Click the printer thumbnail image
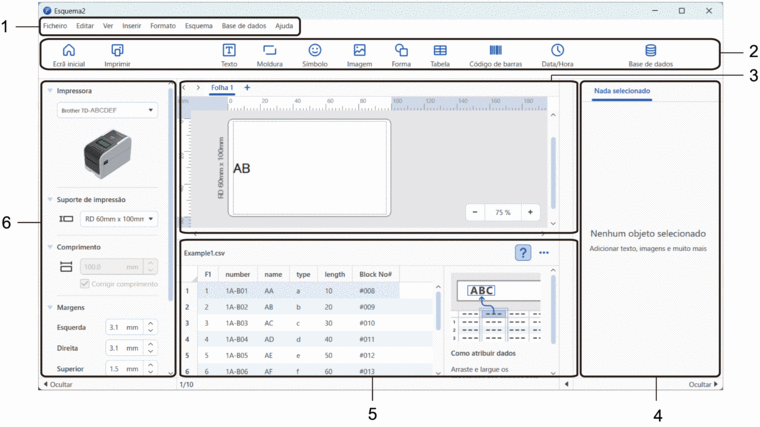Screen dimensions: 760x427 [107, 154]
